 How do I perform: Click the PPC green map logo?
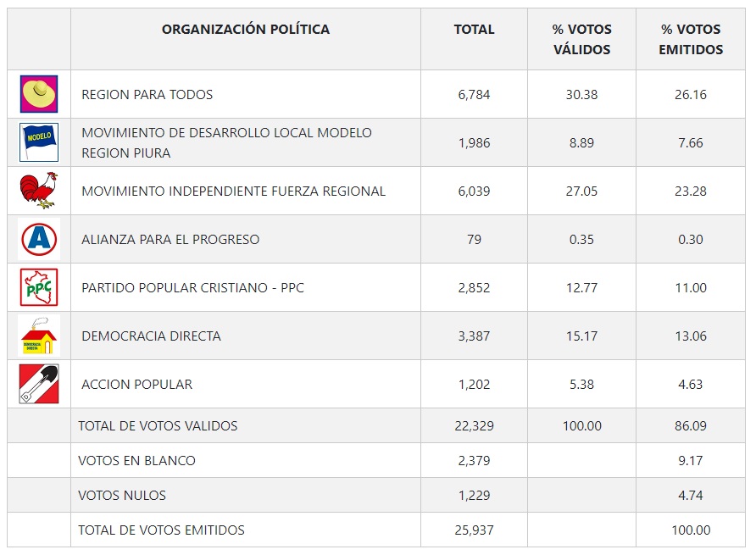tap(39, 287)
